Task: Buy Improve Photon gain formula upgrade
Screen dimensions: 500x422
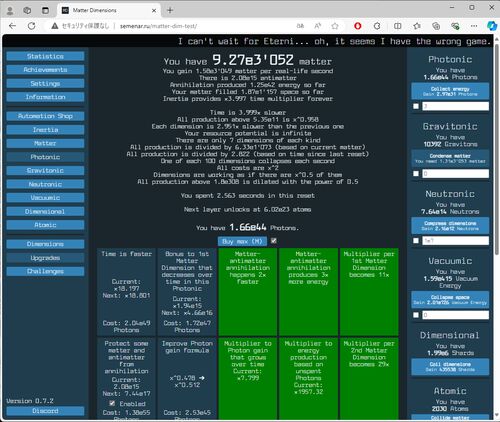Action: pyautogui.click(x=187, y=378)
